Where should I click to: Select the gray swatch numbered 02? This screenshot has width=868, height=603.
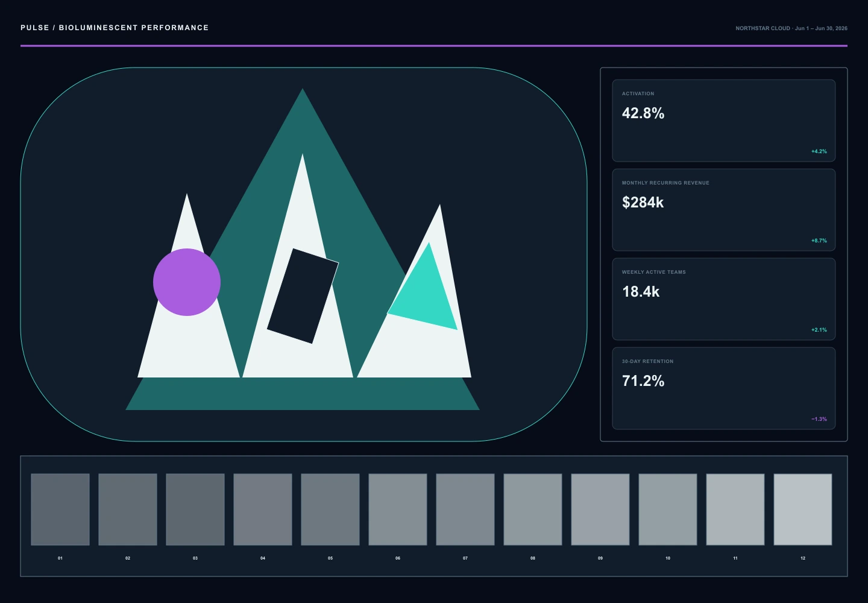coord(128,510)
